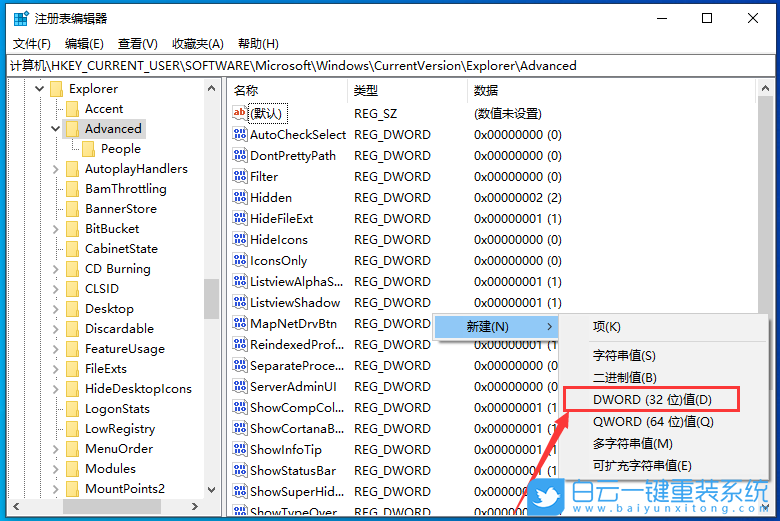780x521 pixels.
Task: Click the Modules folder icon
Action: tap(72, 469)
